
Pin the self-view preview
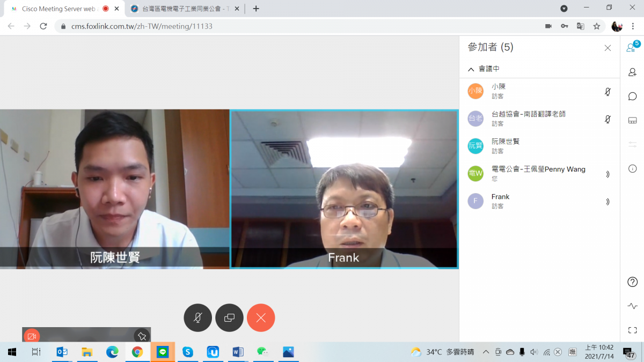click(142, 336)
